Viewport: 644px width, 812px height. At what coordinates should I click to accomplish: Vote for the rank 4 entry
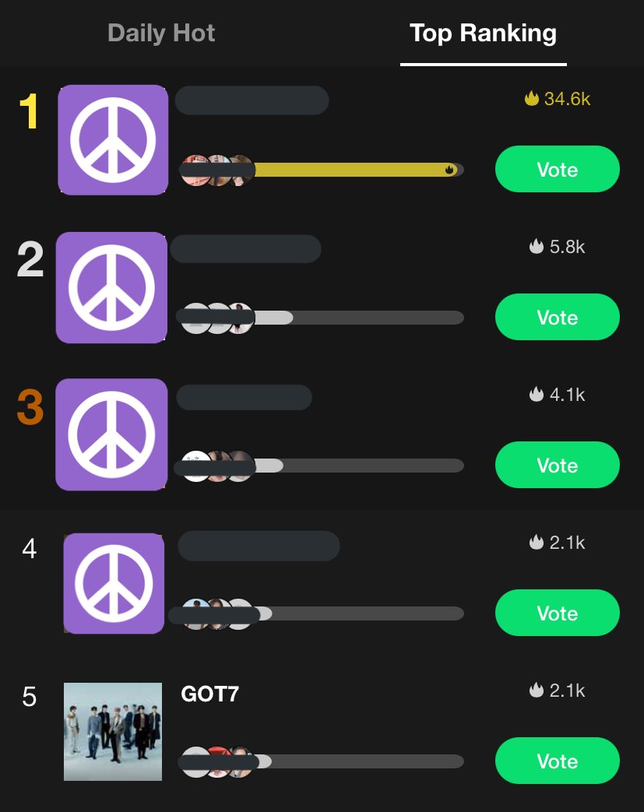tap(557, 613)
